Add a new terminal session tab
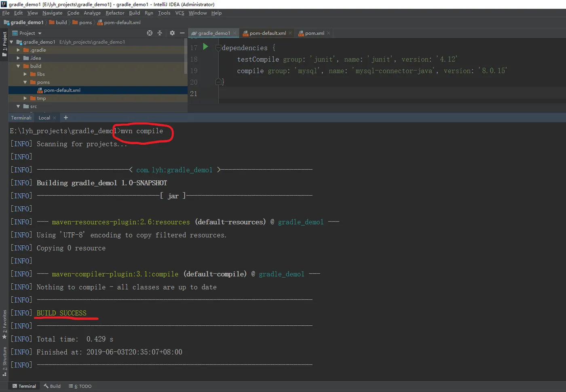566x392 pixels. [x=66, y=118]
